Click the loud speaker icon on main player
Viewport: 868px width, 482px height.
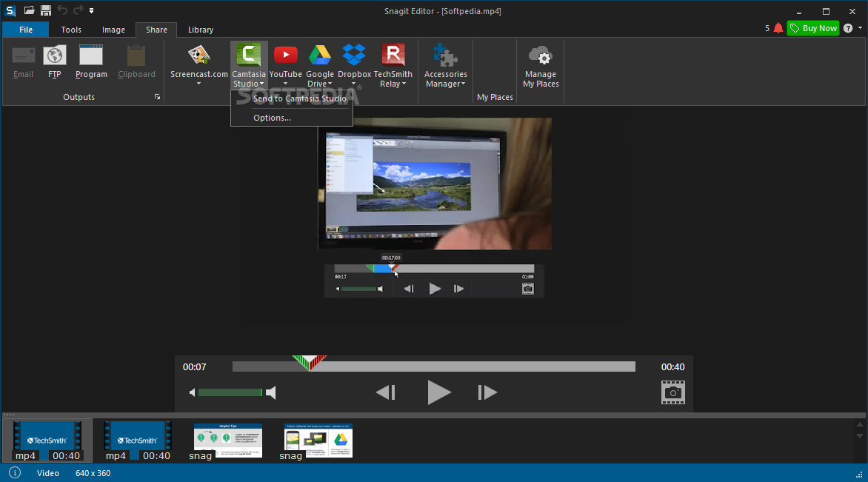point(271,392)
